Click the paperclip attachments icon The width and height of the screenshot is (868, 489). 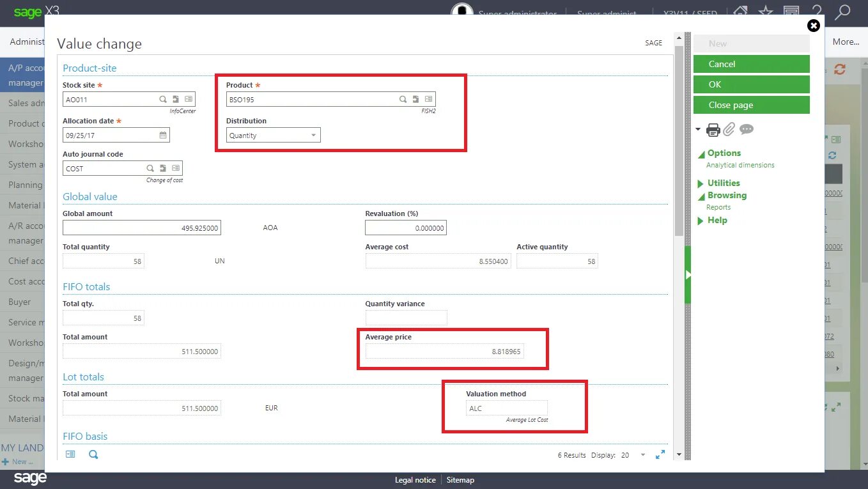click(x=729, y=130)
